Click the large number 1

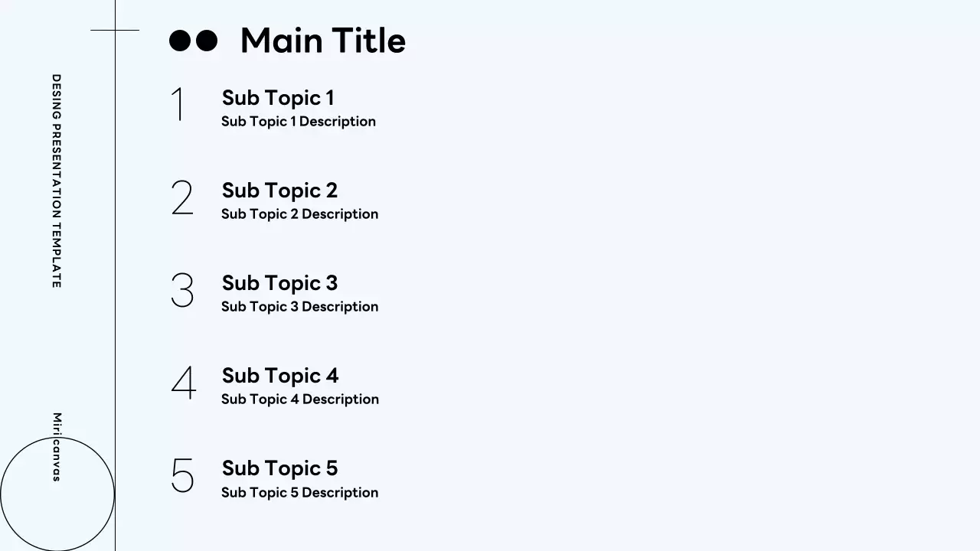(178, 105)
